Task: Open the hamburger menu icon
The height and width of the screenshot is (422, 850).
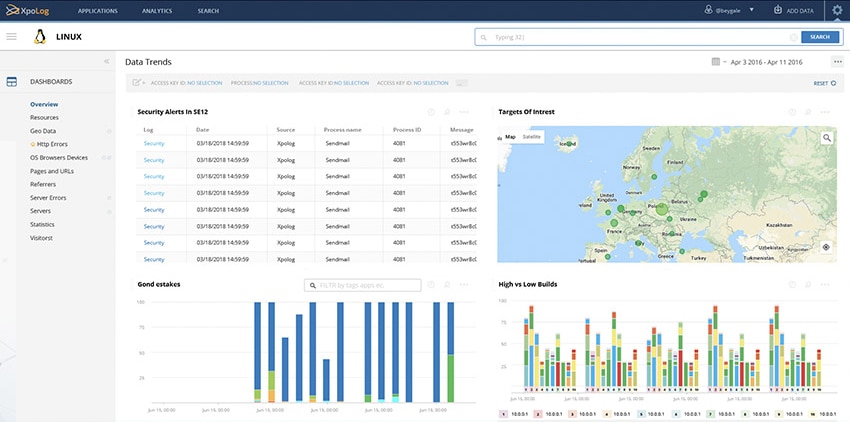Action: click(x=11, y=37)
